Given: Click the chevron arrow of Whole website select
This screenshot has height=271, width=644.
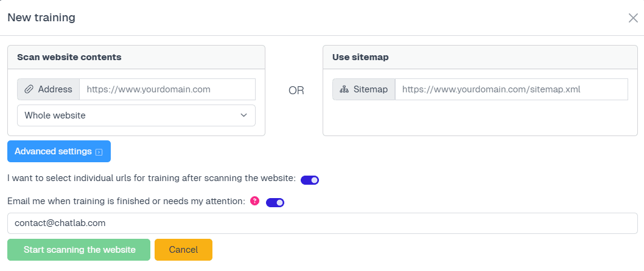Looking at the screenshot, I should 243,115.
